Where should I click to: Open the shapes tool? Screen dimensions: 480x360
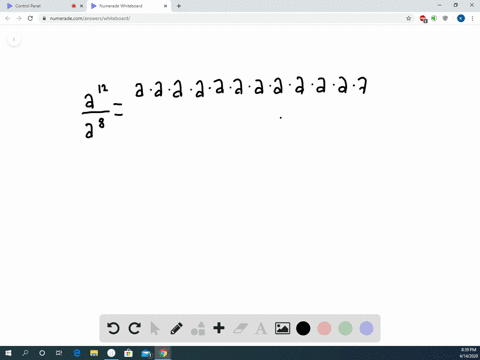(198, 328)
